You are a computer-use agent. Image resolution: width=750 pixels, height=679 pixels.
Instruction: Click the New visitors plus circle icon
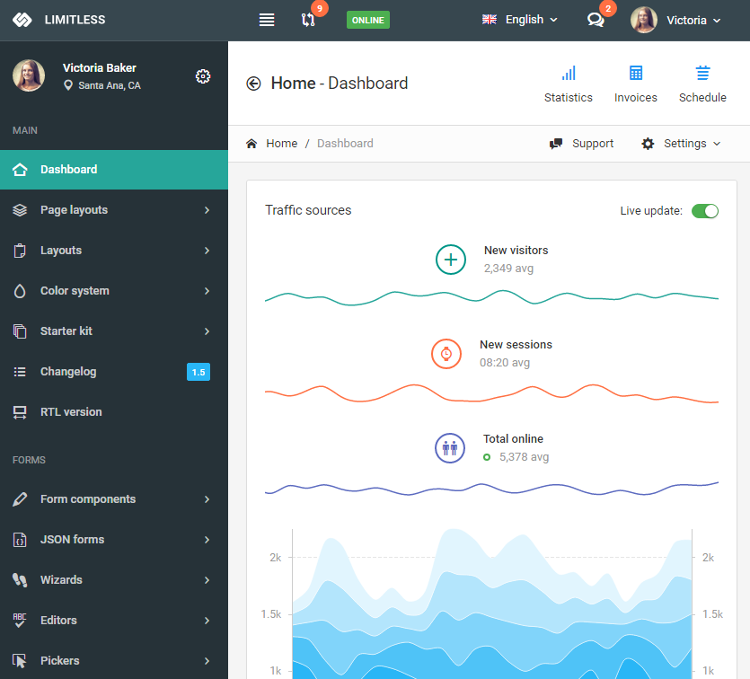[x=451, y=260]
